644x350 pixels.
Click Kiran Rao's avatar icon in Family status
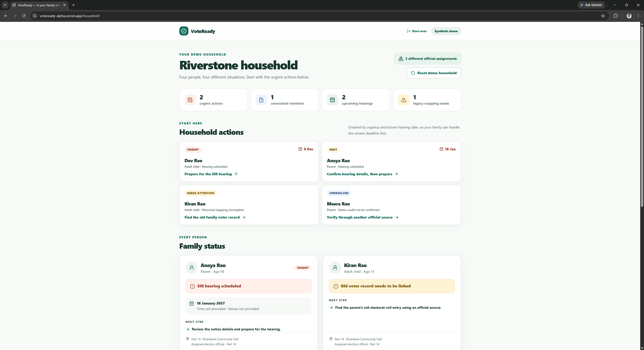click(335, 268)
